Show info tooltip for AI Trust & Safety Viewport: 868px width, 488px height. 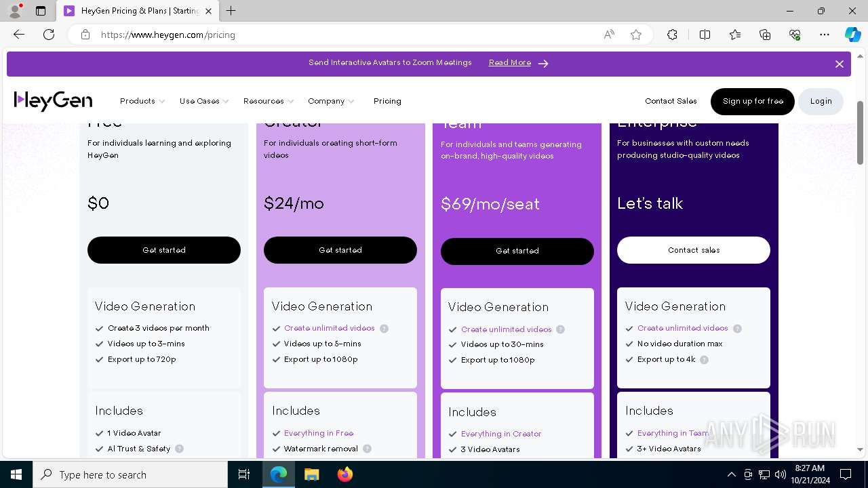click(179, 449)
